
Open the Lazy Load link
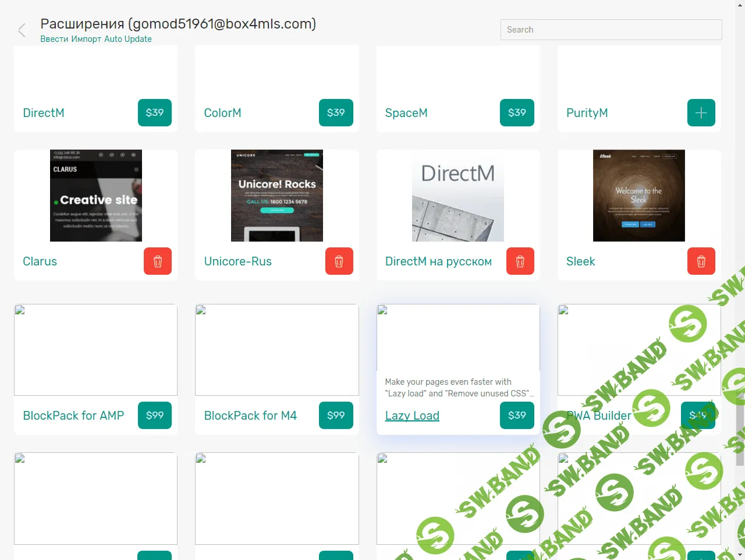click(412, 416)
